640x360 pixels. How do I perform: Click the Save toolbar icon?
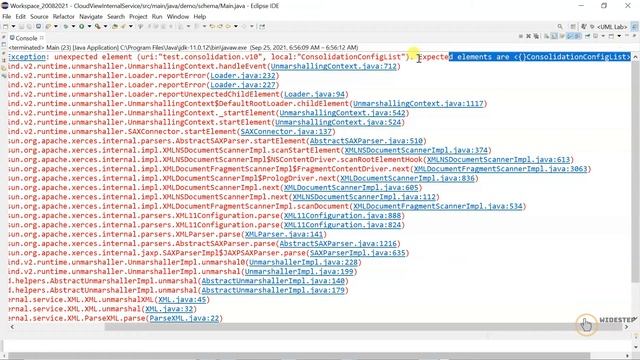coord(22,27)
